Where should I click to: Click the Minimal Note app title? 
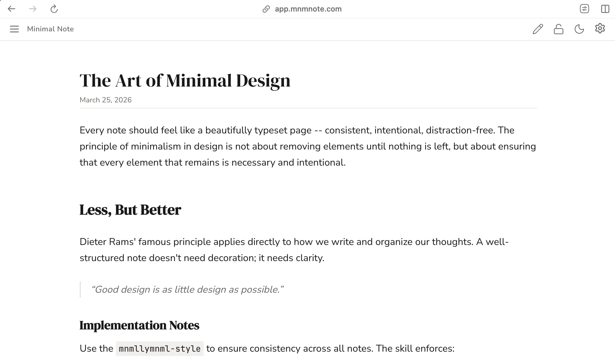pyautogui.click(x=50, y=29)
